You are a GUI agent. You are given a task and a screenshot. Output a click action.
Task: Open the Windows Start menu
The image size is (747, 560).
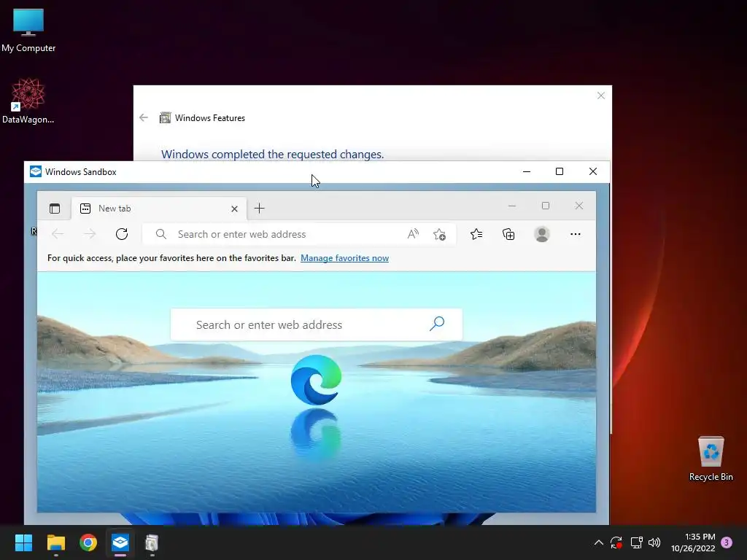click(23, 542)
